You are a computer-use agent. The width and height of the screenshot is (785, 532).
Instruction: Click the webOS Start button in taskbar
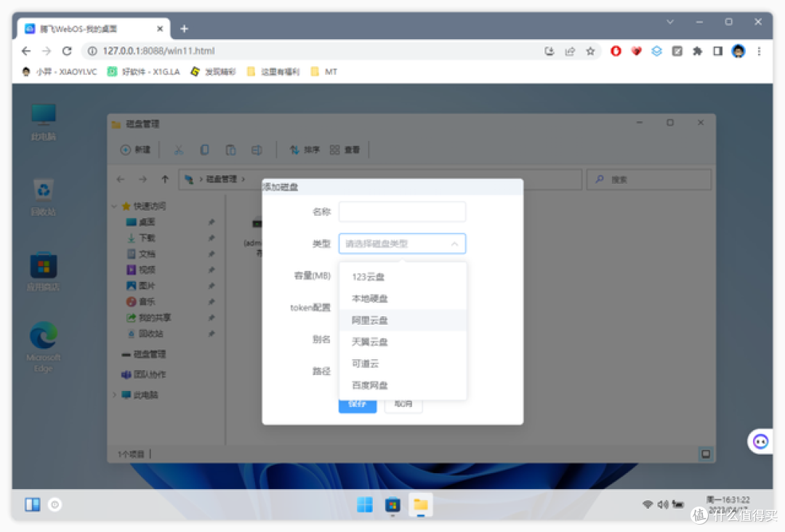(x=365, y=504)
